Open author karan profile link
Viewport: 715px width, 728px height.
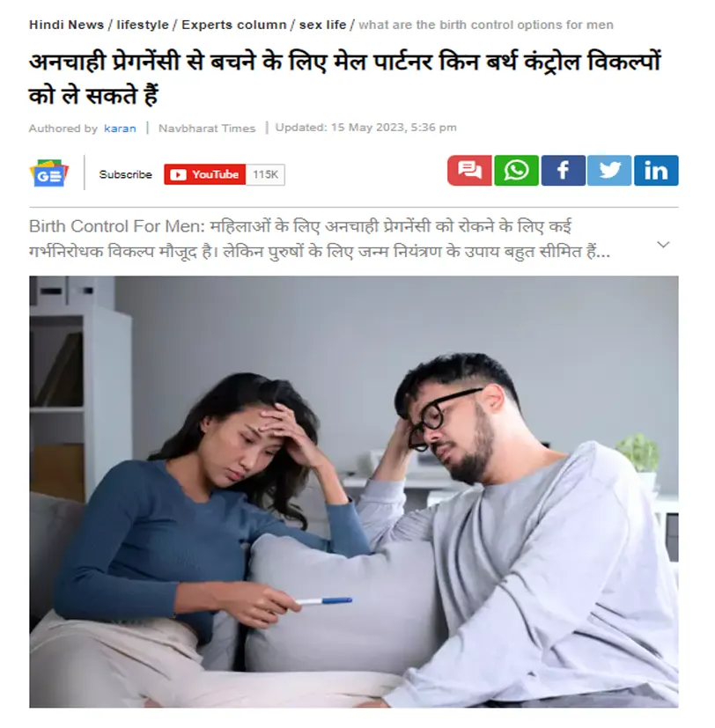[120, 129]
